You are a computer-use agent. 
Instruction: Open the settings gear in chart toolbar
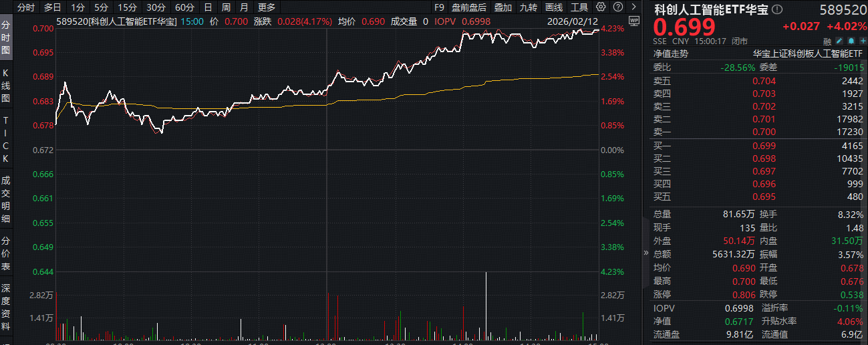pyautogui.click(x=601, y=7)
